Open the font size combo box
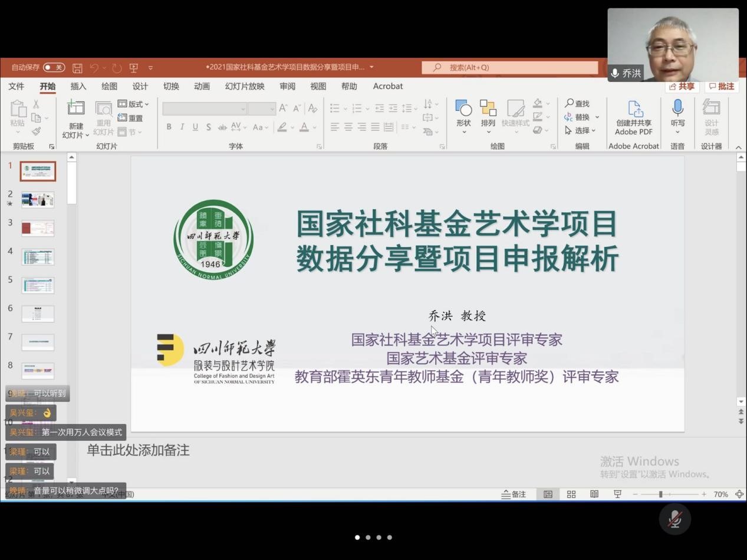Viewport: 747px width, 560px height. click(x=262, y=109)
